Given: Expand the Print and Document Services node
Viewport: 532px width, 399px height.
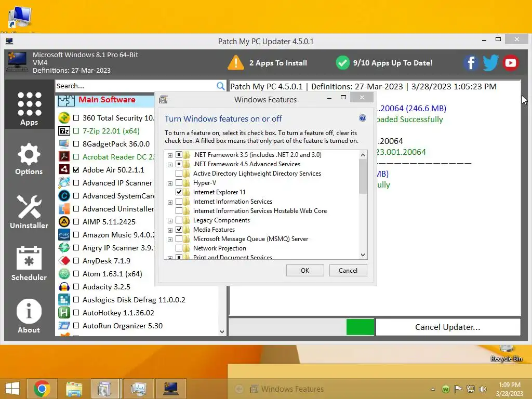Looking at the screenshot, I should (170, 258).
